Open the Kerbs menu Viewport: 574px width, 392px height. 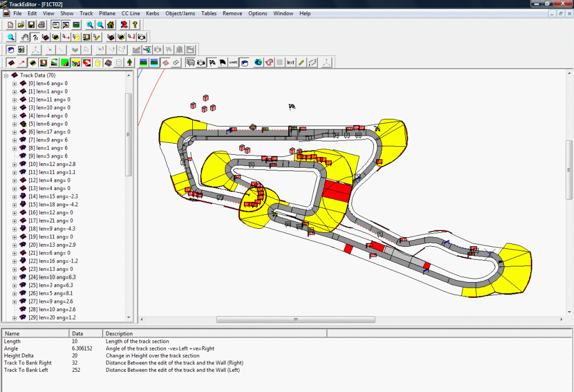point(152,13)
